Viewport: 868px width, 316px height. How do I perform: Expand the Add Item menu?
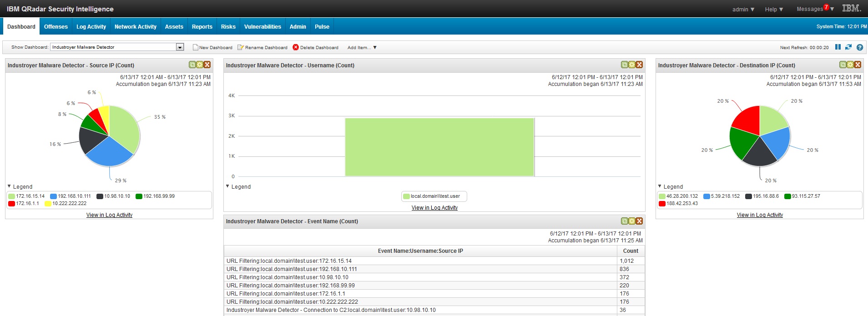point(362,47)
